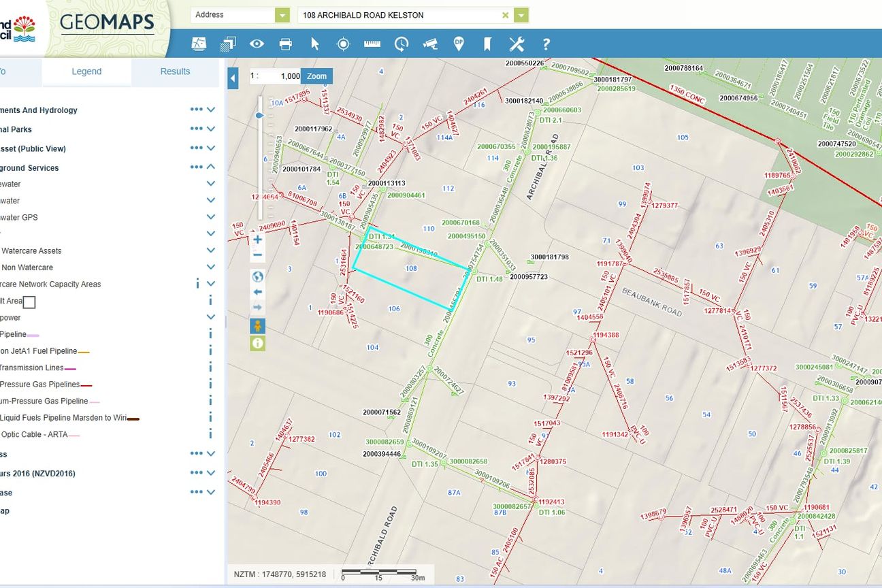
Task: Open the ruler measure tool
Action: click(x=372, y=44)
